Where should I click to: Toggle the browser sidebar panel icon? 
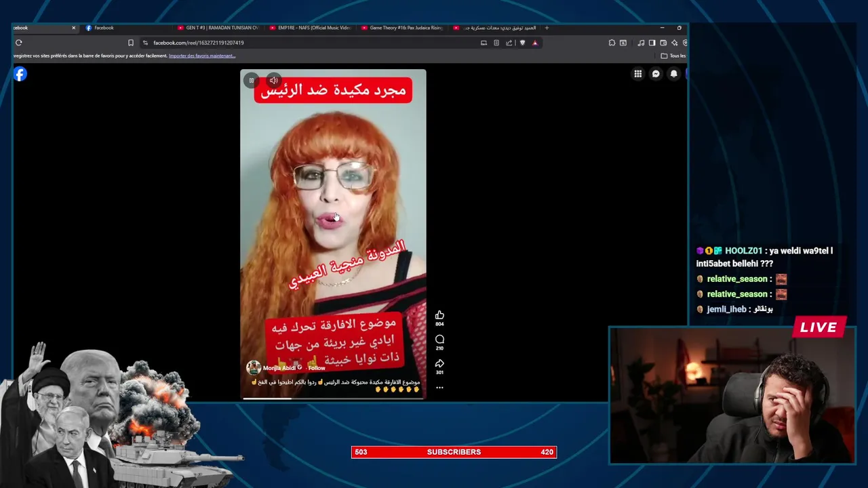(x=652, y=43)
